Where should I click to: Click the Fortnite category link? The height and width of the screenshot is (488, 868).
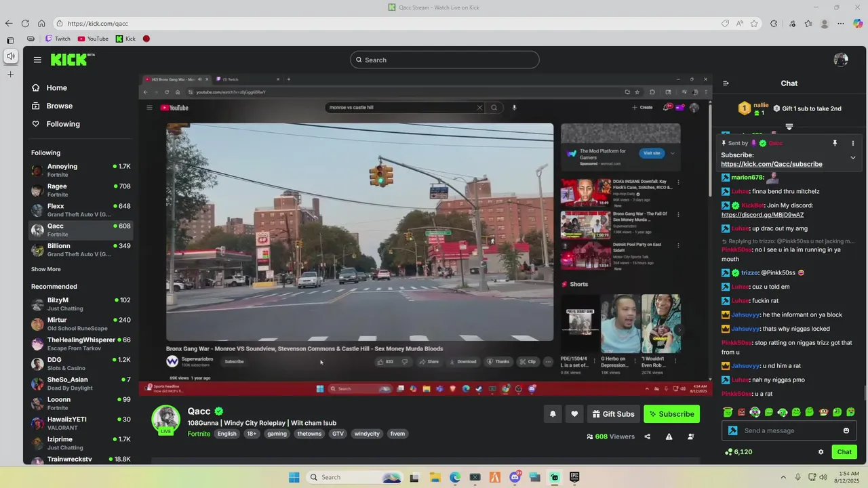(199, 434)
